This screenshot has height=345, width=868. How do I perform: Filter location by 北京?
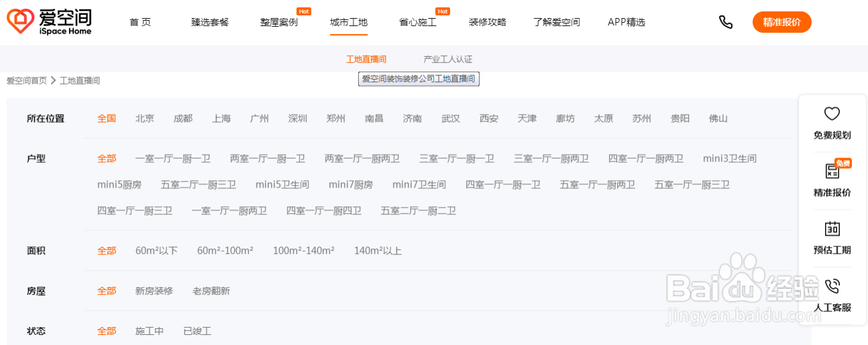(145, 119)
